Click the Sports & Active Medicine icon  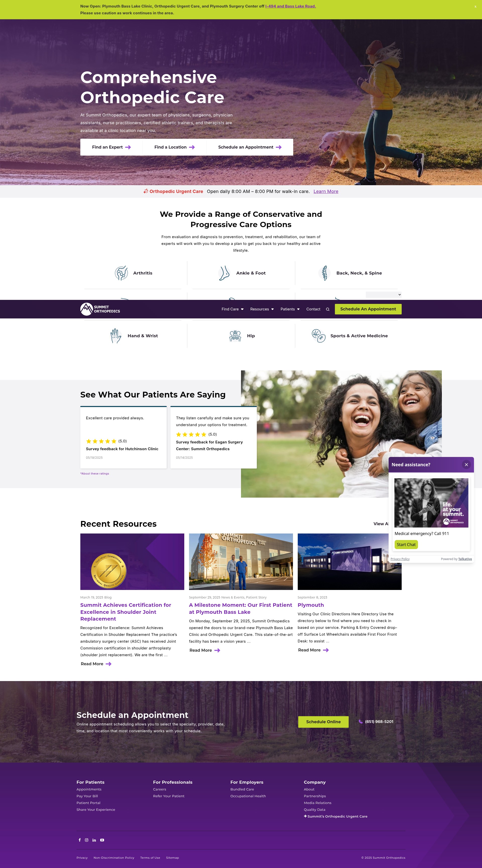[x=319, y=336]
